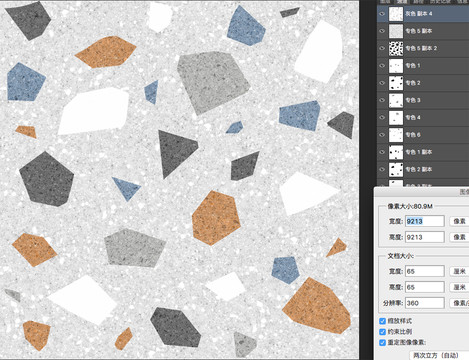The image size is (469, 360).
Task: Click the 专色 1 channel thumbnail
Action: coord(396,66)
